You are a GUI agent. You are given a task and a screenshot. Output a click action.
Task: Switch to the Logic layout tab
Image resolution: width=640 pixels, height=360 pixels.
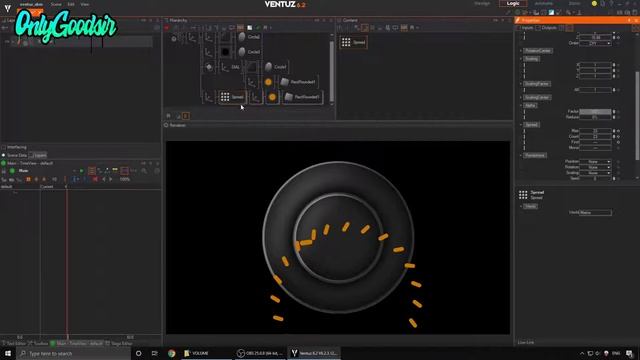[x=513, y=3]
